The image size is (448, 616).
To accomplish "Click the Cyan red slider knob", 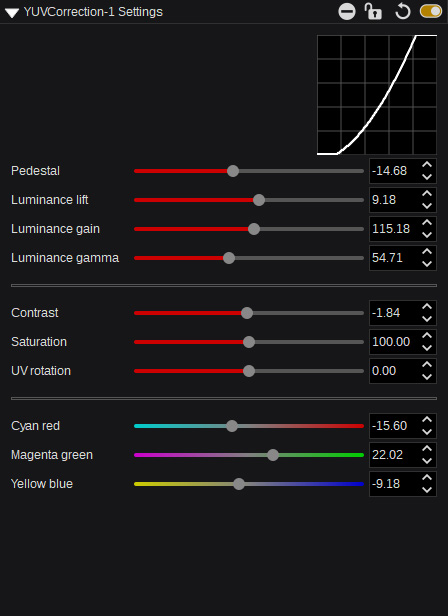I will click(x=232, y=426).
